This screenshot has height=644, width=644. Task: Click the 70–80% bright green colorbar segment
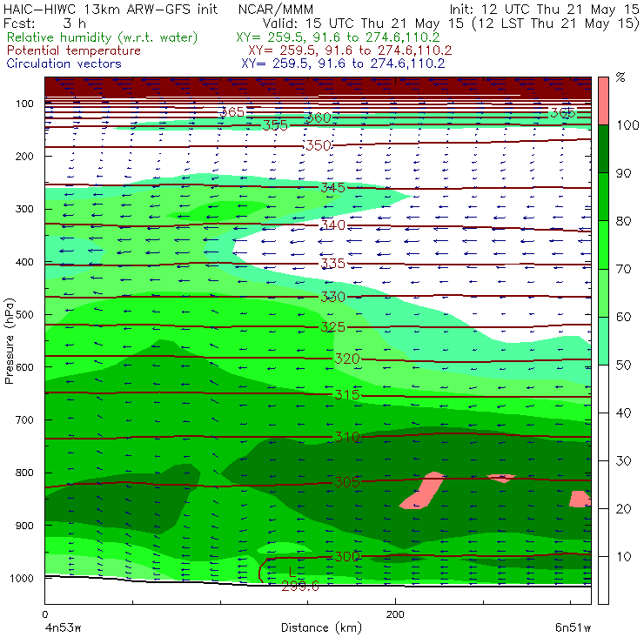[x=603, y=245]
